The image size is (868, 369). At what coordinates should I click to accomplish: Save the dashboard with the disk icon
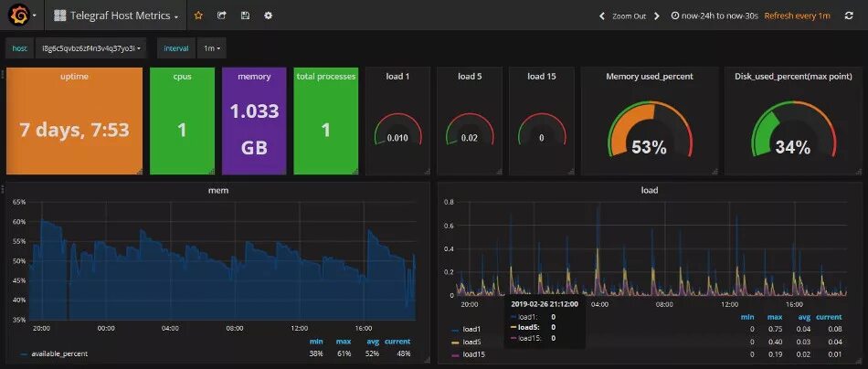tap(245, 16)
